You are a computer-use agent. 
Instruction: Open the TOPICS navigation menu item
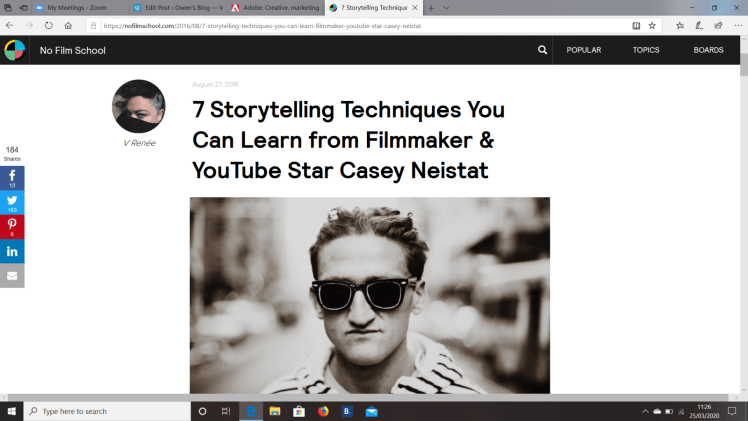click(646, 50)
